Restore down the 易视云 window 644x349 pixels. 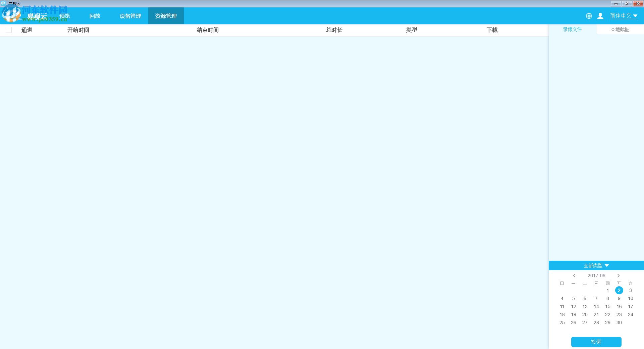click(627, 4)
